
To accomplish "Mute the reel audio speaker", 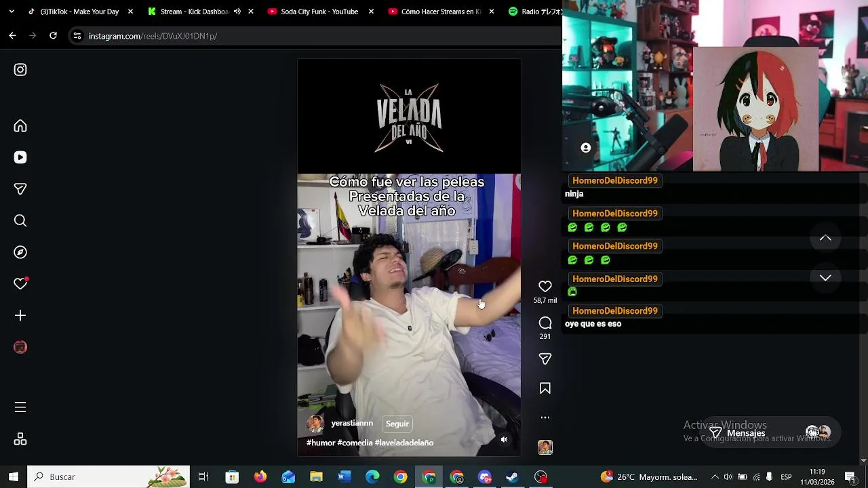I will pos(504,440).
